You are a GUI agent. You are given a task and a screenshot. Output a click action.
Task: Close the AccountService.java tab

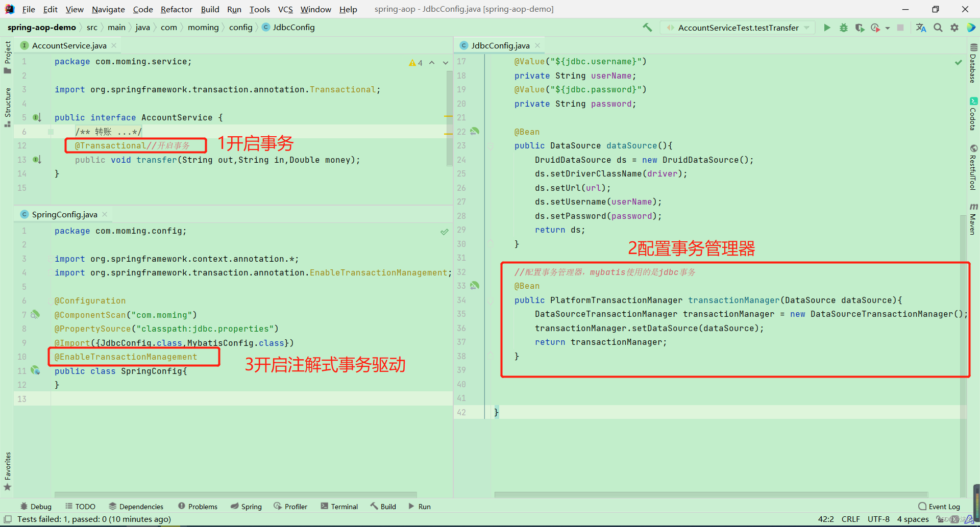(114, 45)
